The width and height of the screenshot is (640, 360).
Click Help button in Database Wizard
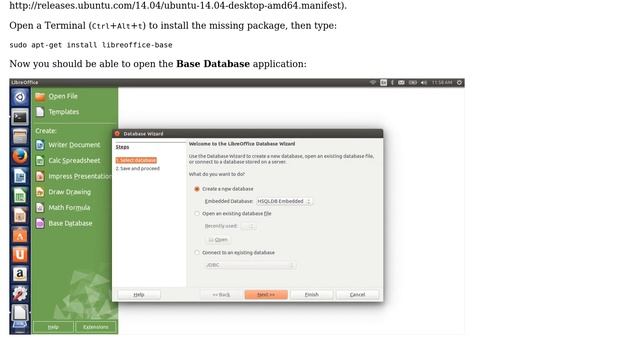click(139, 295)
